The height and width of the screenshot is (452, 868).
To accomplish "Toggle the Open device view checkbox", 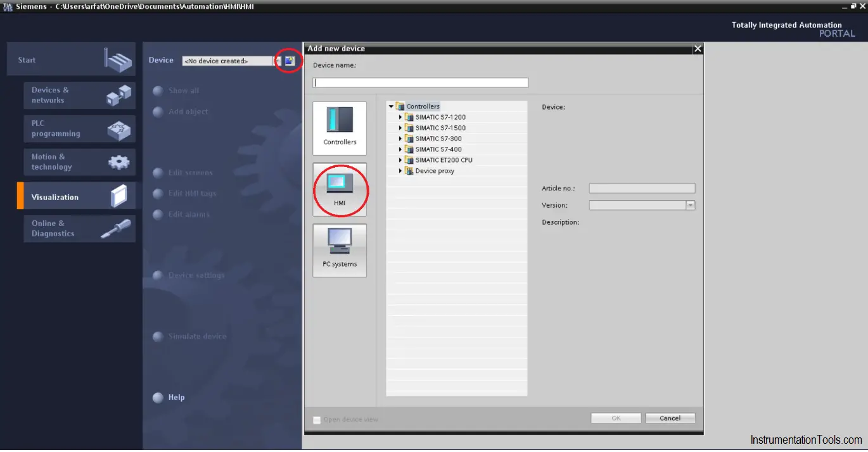I will 317,420.
